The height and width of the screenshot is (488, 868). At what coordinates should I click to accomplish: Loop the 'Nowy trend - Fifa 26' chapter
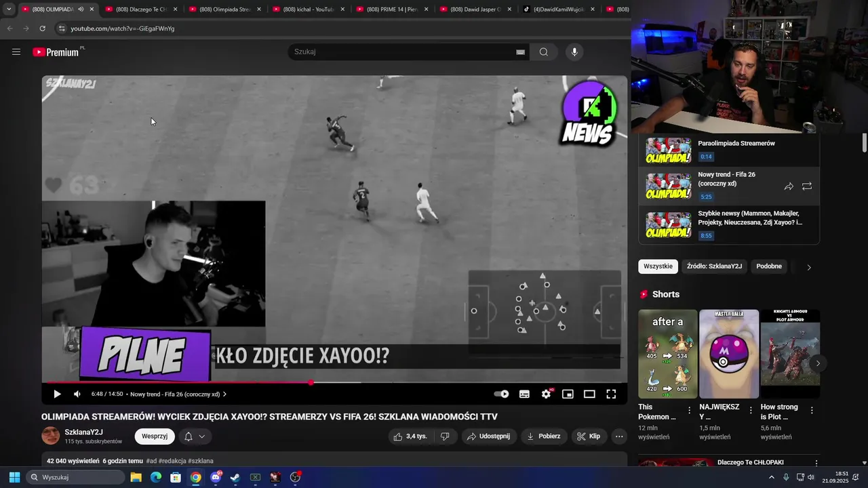tap(807, 186)
